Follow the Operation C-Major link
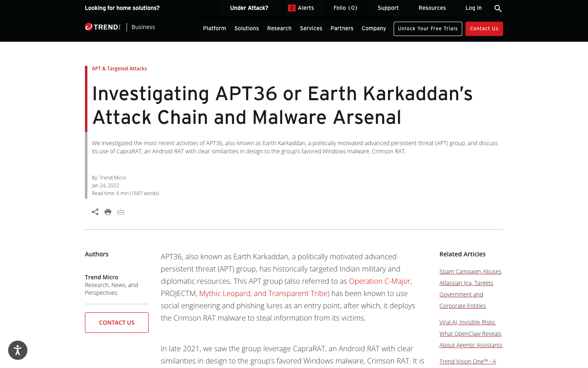Image resolution: width=588 pixels, height=368 pixels. 379,281
